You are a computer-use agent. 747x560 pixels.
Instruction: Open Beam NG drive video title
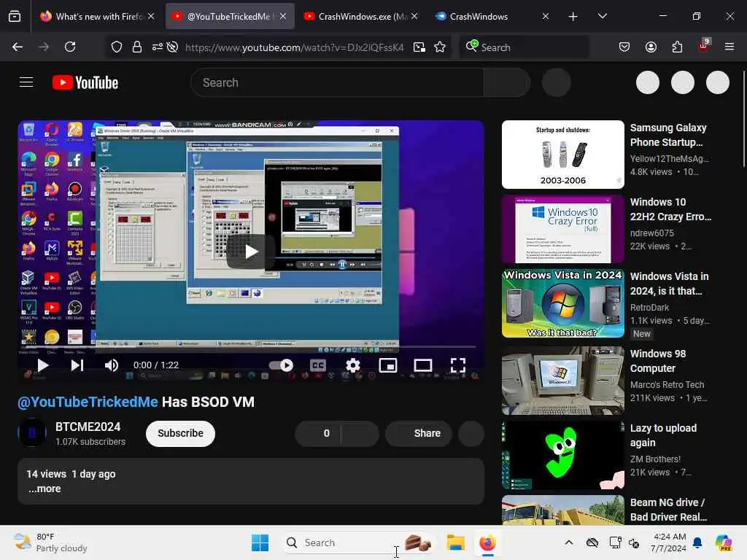click(668, 510)
